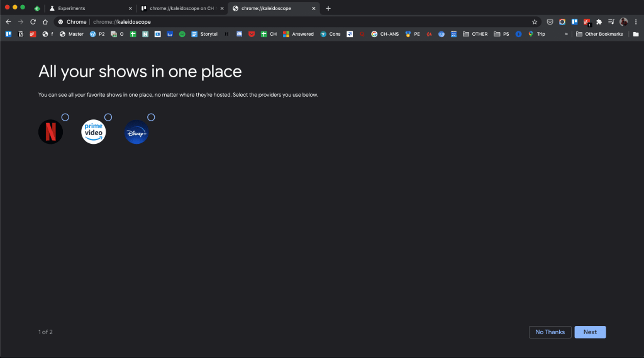Select the Disney+ radio circle
Viewport: 644px width, 358px height.
coord(151,117)
